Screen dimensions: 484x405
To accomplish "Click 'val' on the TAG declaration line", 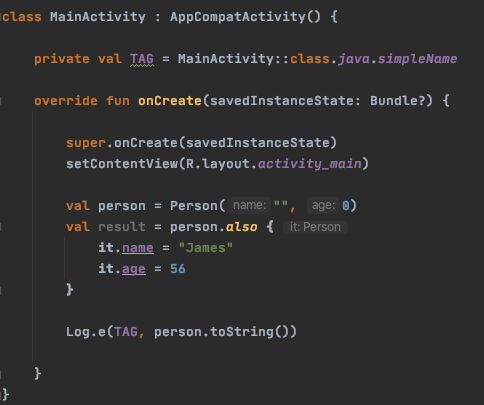I will (110, 59).
